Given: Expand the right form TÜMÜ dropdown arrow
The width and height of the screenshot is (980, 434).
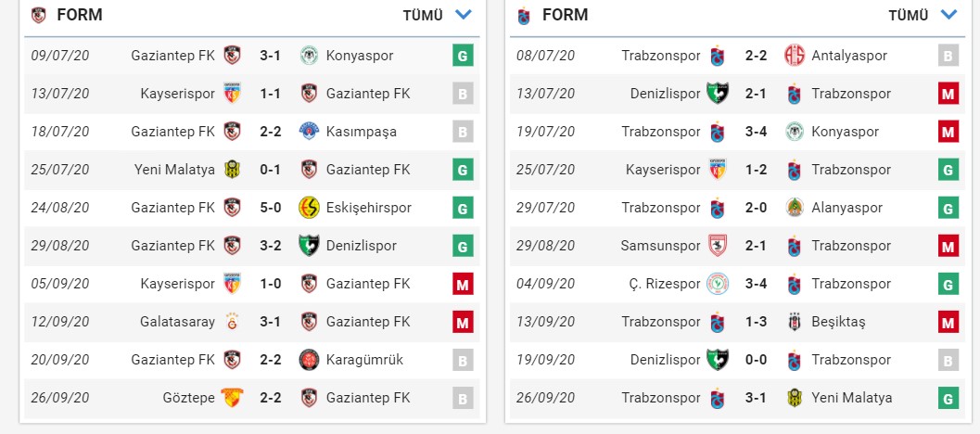Looking at the screenshot, I should [x=948, y=14].
